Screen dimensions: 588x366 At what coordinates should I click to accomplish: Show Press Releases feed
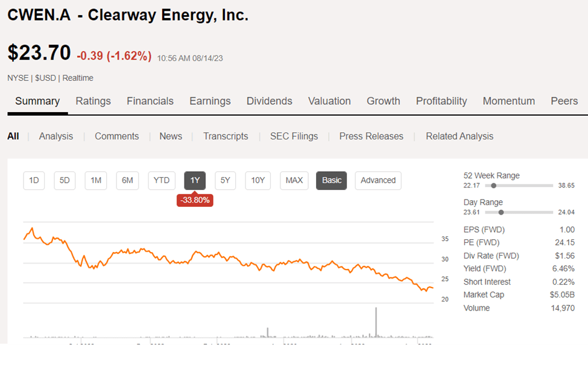click(371, 136)
